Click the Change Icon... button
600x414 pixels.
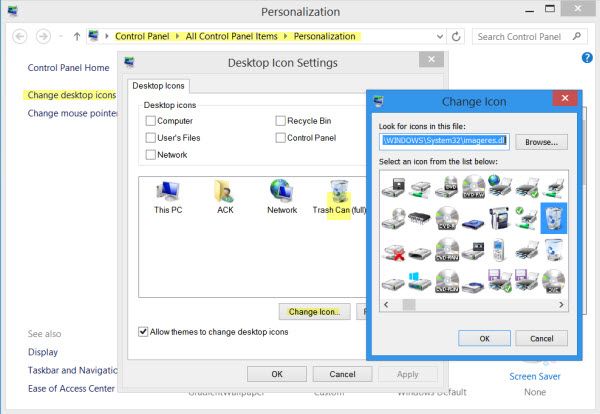(315, 312)
